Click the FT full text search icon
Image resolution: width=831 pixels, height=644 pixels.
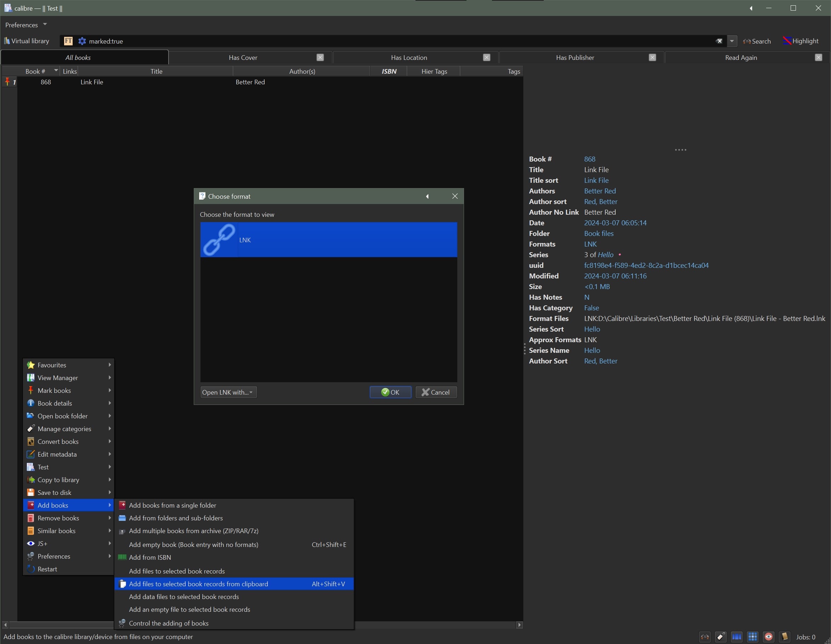pos(68,41)
